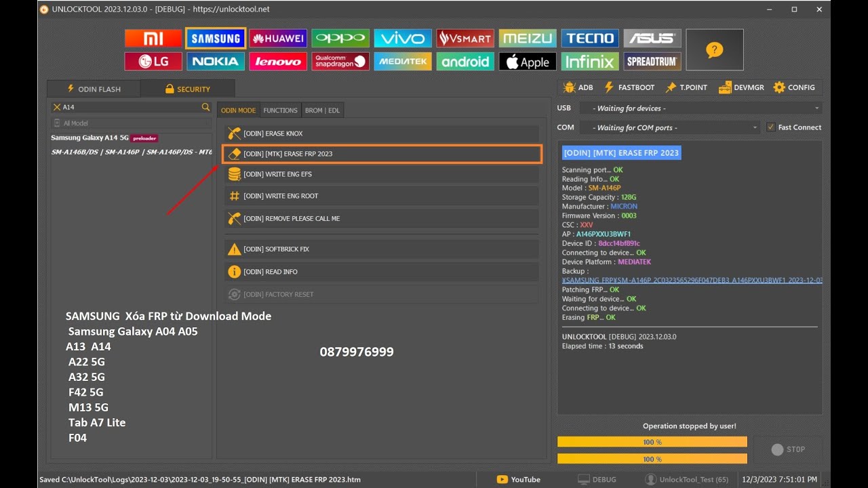868x488 pixels.
Task: Select the Apple brand logo
Action: 528,62
